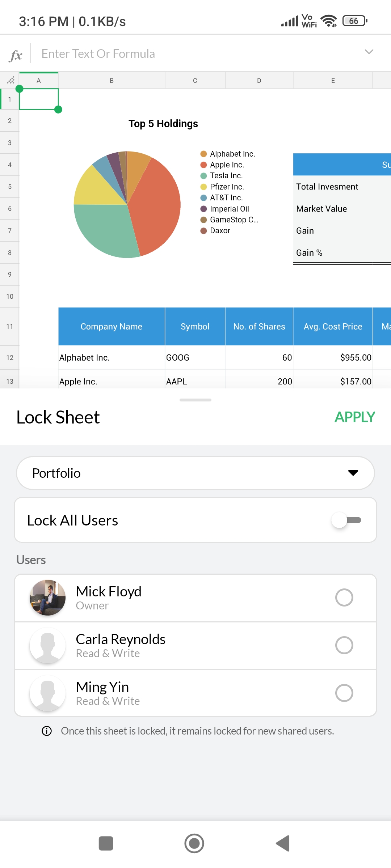Select column B header

point(112,80)
